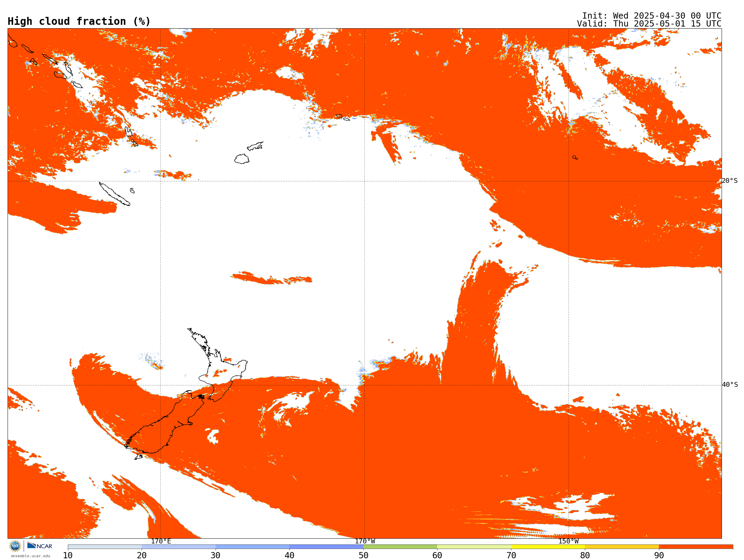The height and width of the screenshot is (560, 744).
Task: Click the 80-90 golden orange colorbar segment
Action: pyautogui.click(x=622, y=547)
